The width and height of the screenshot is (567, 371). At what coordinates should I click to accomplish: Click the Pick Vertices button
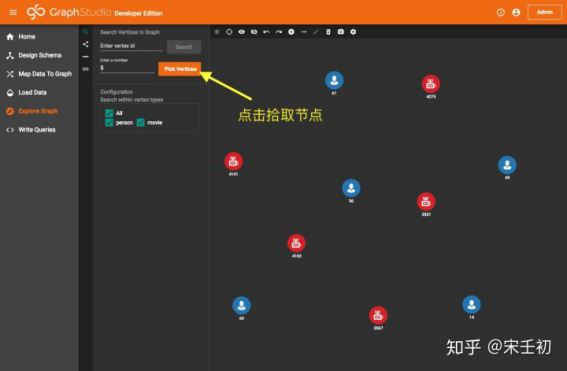(x=180, y=69)
